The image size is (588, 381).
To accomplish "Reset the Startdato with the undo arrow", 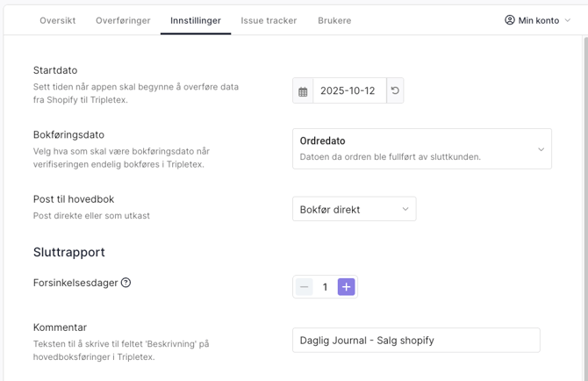I will [395, 91].
